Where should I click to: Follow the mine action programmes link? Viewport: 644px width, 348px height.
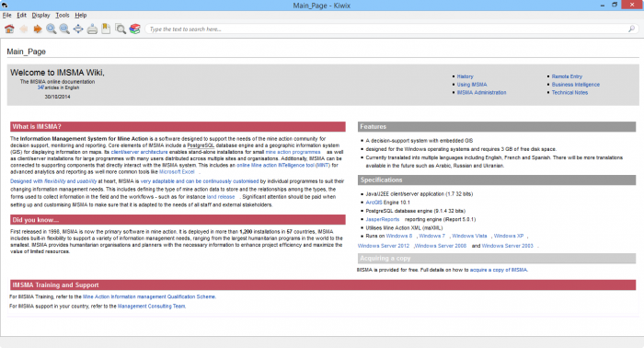click(x=293, y=152)
